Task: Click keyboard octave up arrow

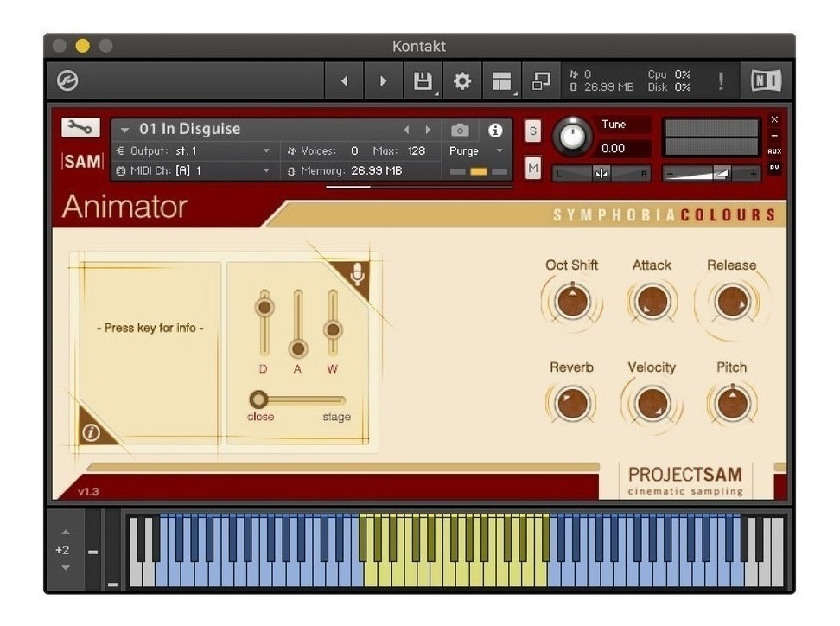Action: coord(66,533)
